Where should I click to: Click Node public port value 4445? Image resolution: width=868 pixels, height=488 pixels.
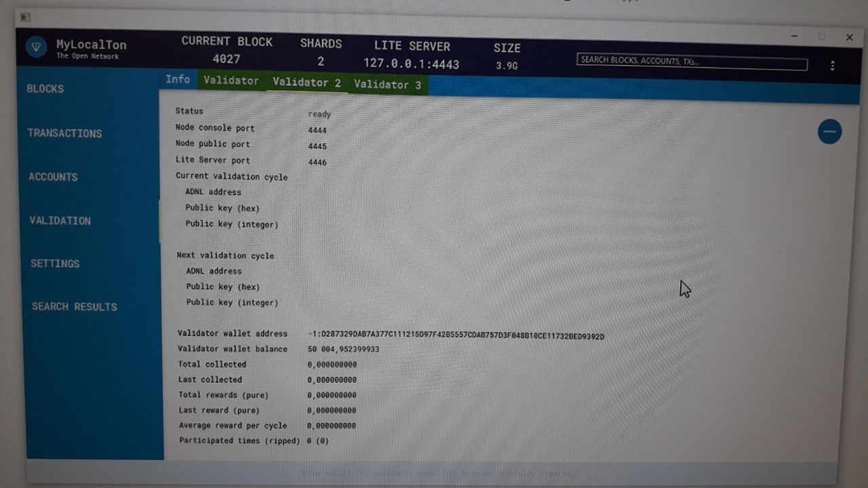coord(317,146)
